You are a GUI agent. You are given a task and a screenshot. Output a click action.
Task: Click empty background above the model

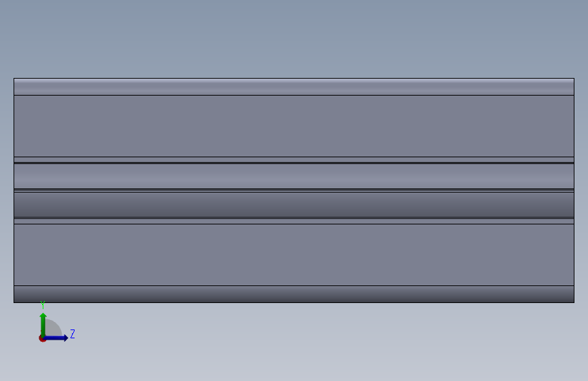click(294, 37)
